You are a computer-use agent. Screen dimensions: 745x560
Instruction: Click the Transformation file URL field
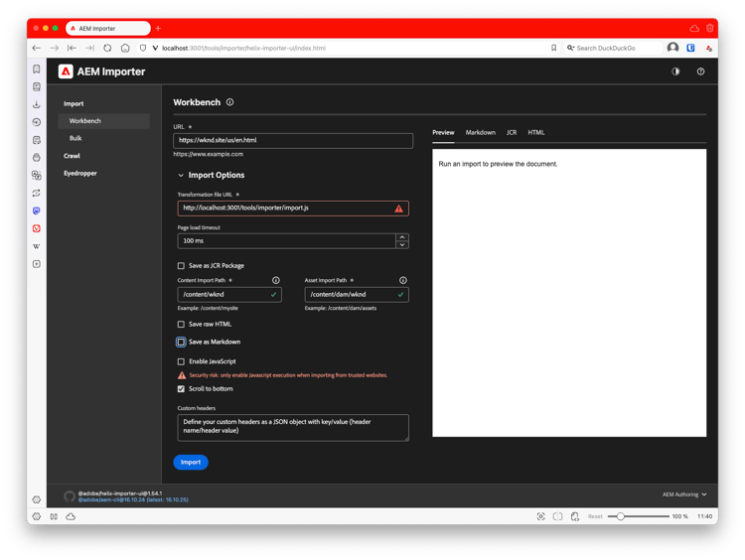pyautogui.click(x=293, y=209)
